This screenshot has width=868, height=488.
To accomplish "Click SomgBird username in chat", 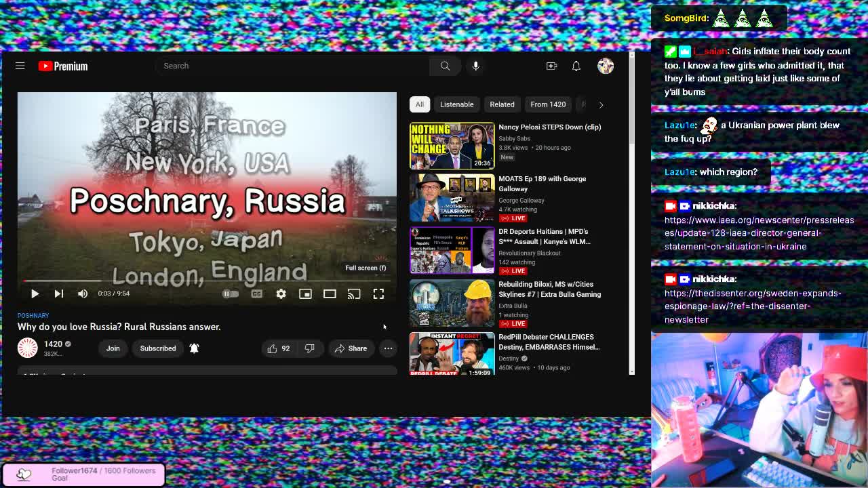I will coord(687,18).
